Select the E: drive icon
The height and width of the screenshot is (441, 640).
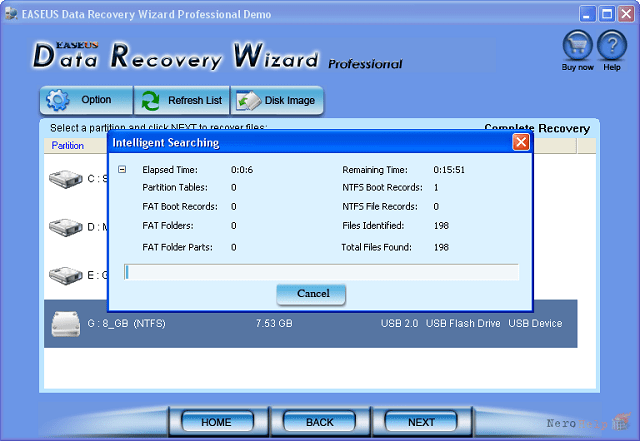(65, 274)
